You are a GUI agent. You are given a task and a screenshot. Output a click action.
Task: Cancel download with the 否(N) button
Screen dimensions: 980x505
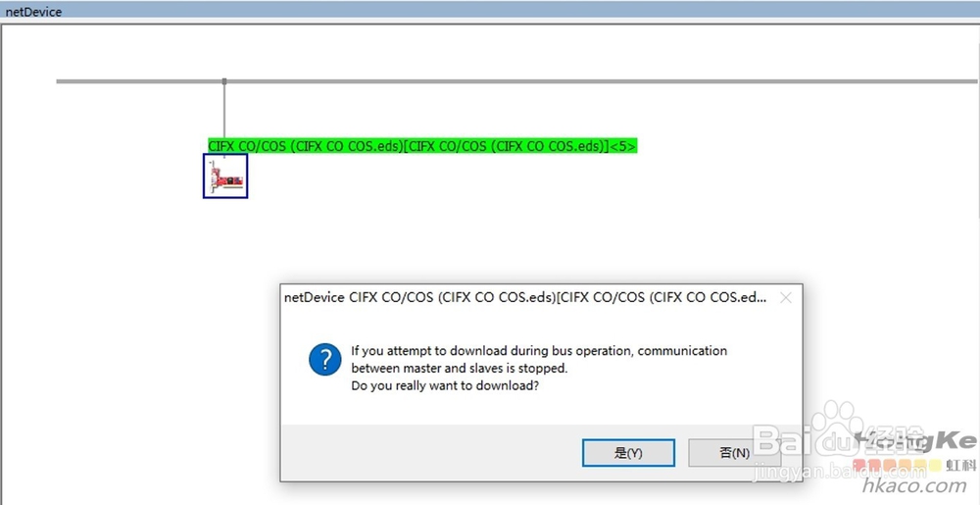coord(734,453)
